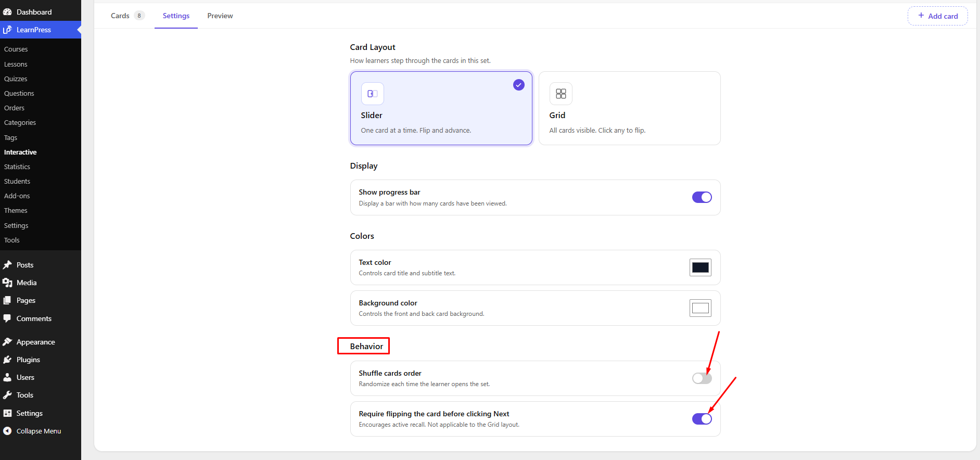Click the Tools wrench icon
The width and height of the screenshot is (980, 460).
click(x=7, y=395)
